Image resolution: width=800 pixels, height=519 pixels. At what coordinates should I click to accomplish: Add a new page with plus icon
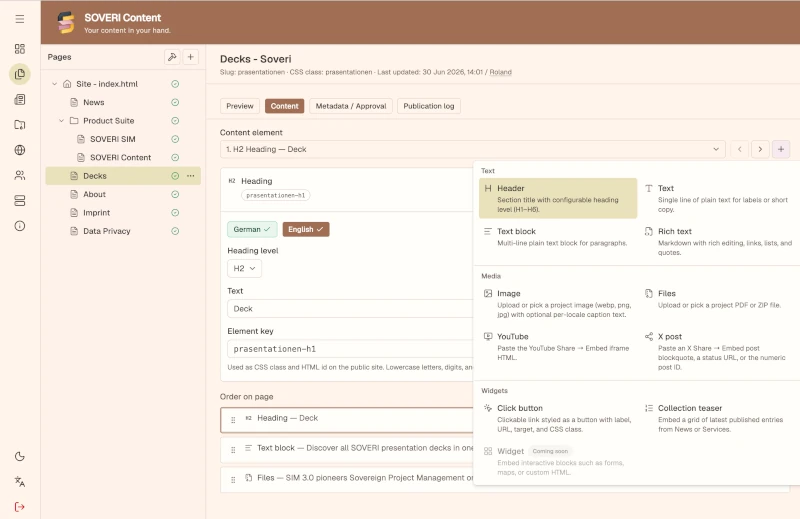[190, 57]
